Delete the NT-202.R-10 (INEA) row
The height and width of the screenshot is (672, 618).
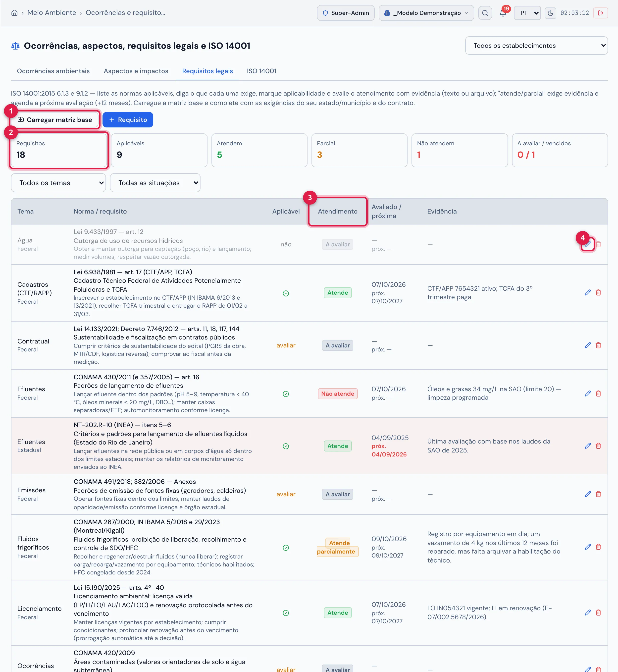pos(598,446)
